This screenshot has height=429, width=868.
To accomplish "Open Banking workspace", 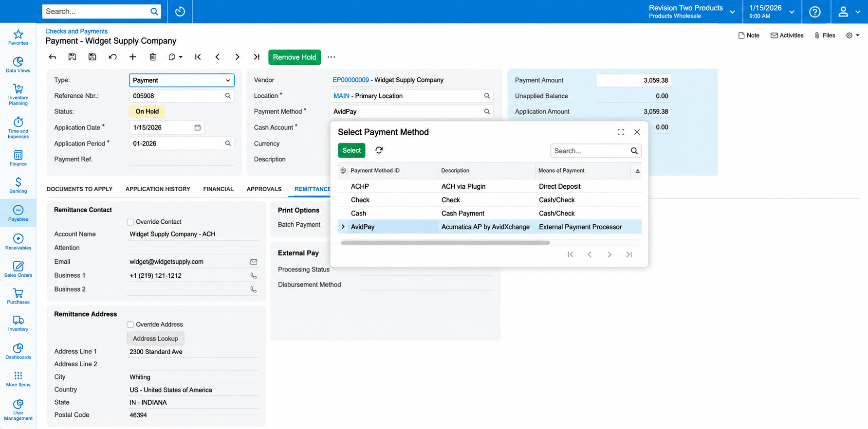I will (x=18, y=185).
